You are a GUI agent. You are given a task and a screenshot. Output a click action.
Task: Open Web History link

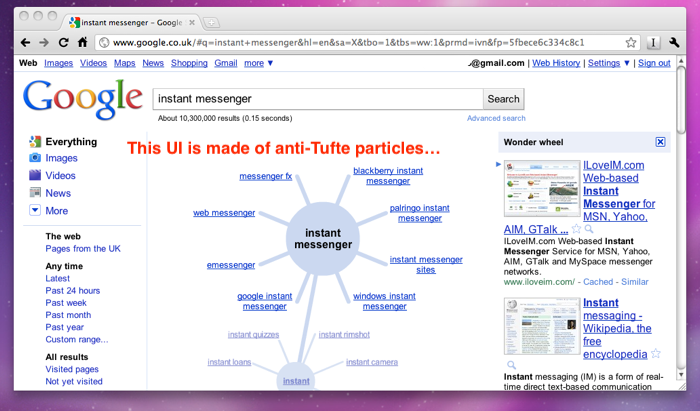[x=556, y=63]
